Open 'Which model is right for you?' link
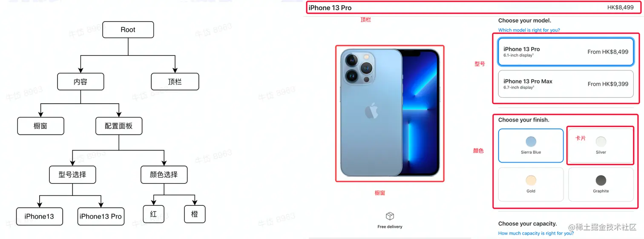The width and height of the screenshot is (644, 239). point(529,30)
